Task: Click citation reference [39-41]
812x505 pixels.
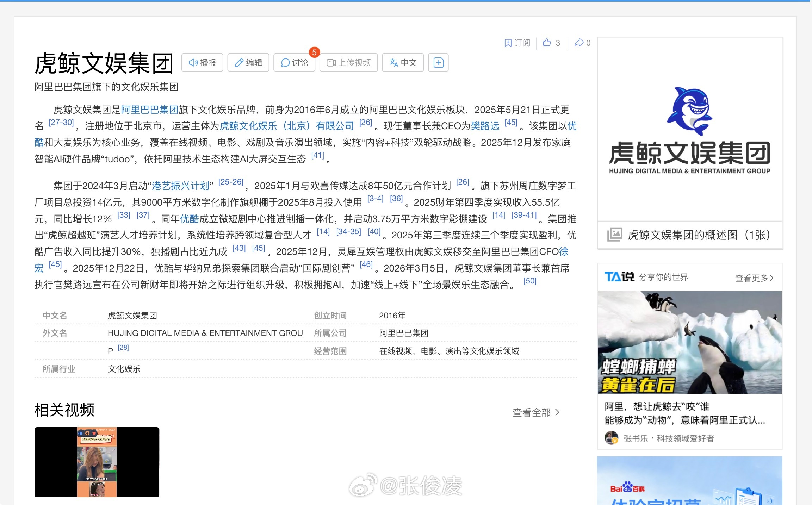Action: click(524, 215)
